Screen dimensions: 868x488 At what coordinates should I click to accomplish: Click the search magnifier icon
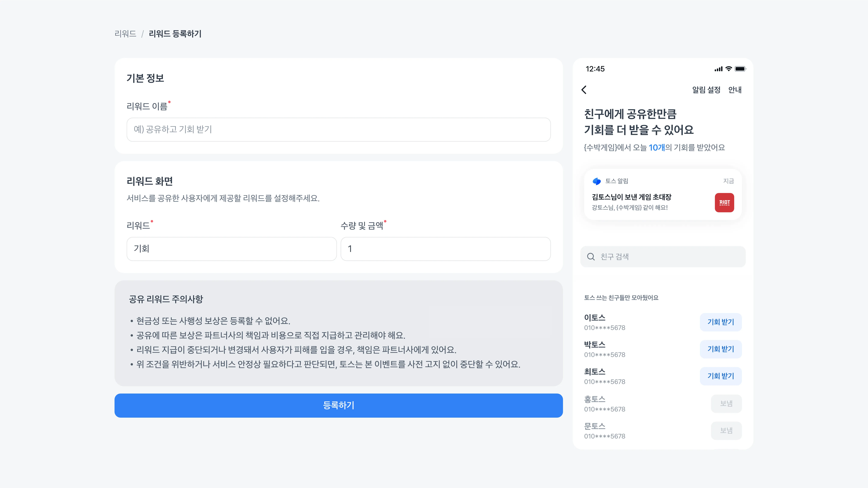591,257
